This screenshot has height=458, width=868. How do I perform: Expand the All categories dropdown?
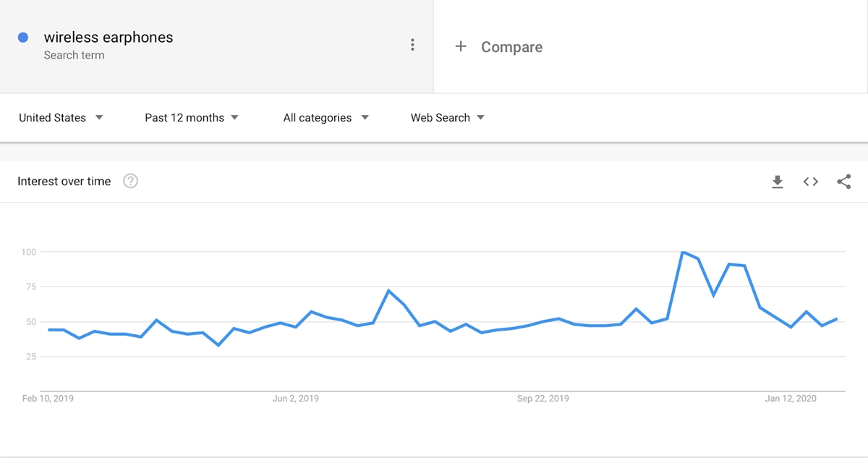click(326, 117)
